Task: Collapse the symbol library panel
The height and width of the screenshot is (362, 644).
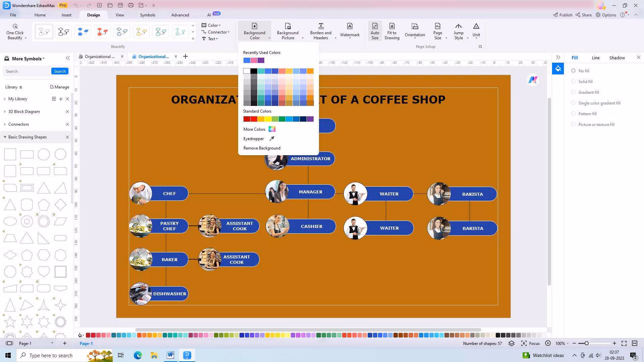Action: coord(68,58)
